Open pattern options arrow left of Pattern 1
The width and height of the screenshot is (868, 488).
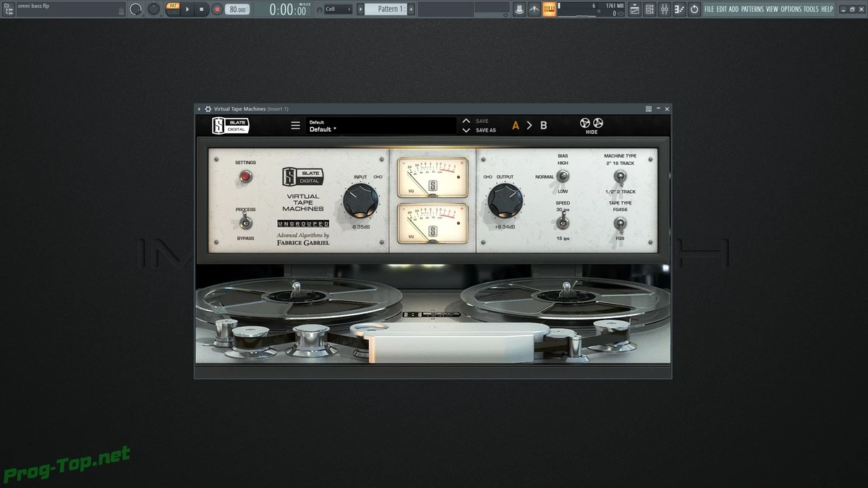pyautogui.click(x=359, y=9)
